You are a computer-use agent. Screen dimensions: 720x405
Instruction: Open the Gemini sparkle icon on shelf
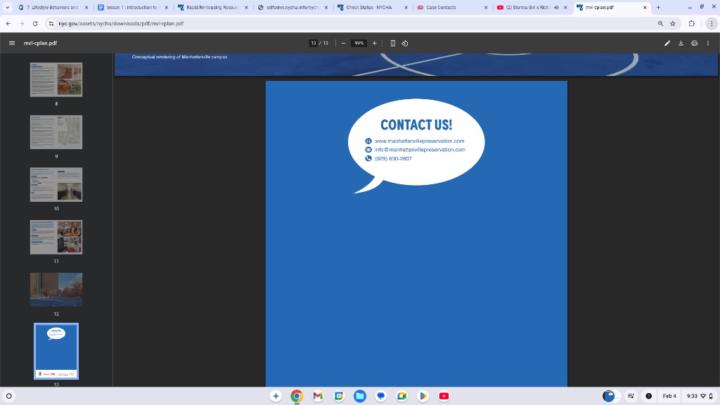point(276,396)
